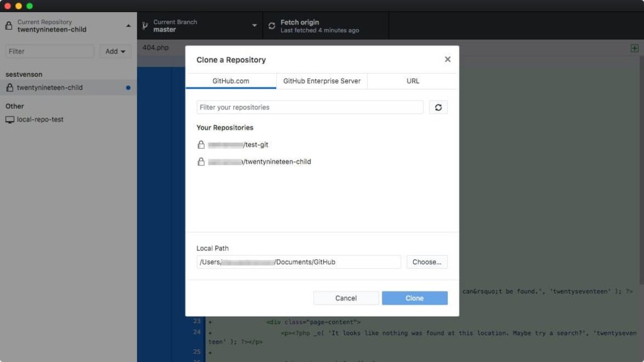The height and width of the screenshot is (362, 644).
Task: Click diff line number 24
Action: coord(197,332)
